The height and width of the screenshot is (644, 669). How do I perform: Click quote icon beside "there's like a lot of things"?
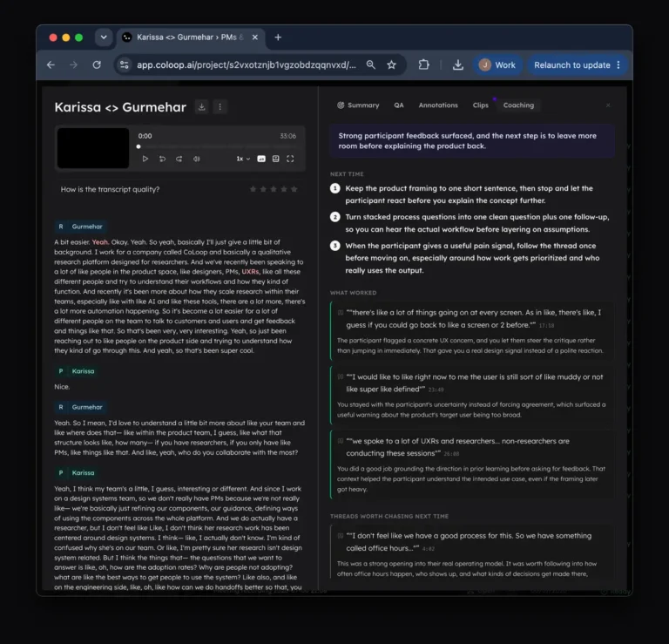pos(341,313)
